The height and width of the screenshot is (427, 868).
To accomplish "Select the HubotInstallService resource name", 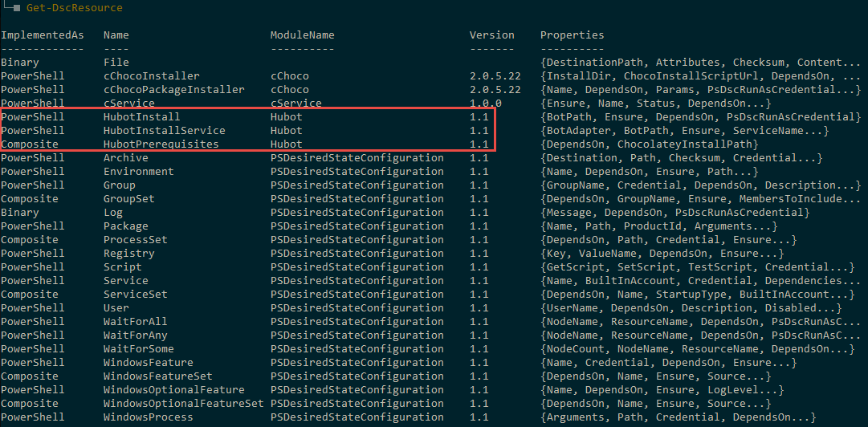I will [164, 131].
